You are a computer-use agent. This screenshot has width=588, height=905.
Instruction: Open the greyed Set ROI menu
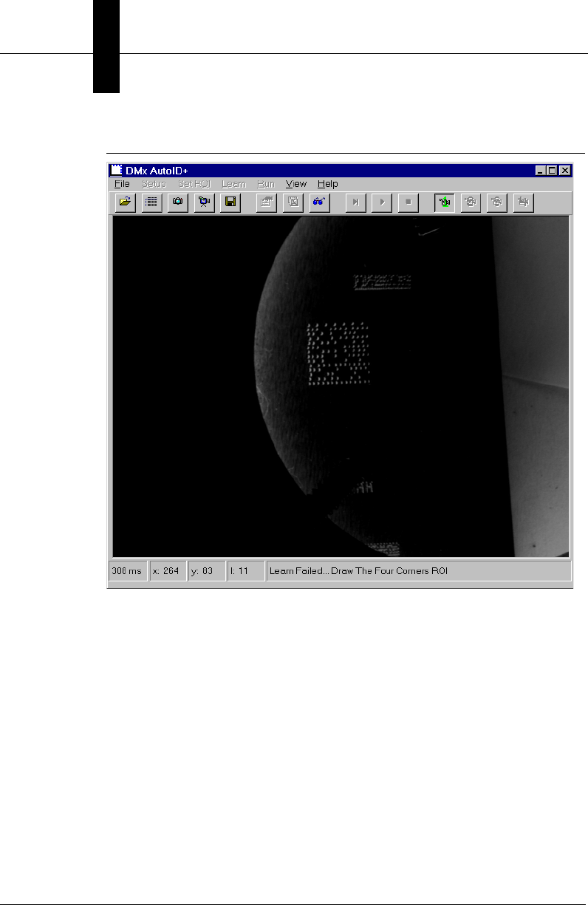(194, 183)
